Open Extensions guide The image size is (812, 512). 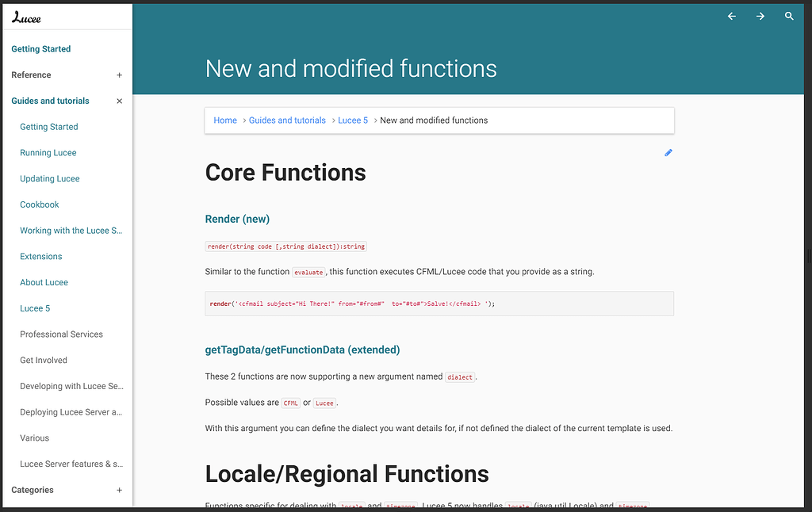tap(41, 256)
